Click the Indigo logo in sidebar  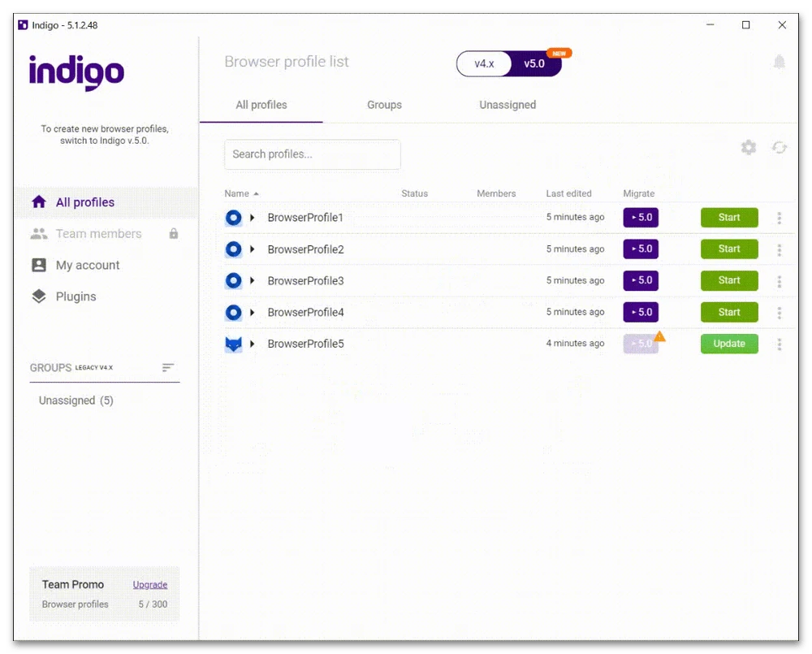76,72
